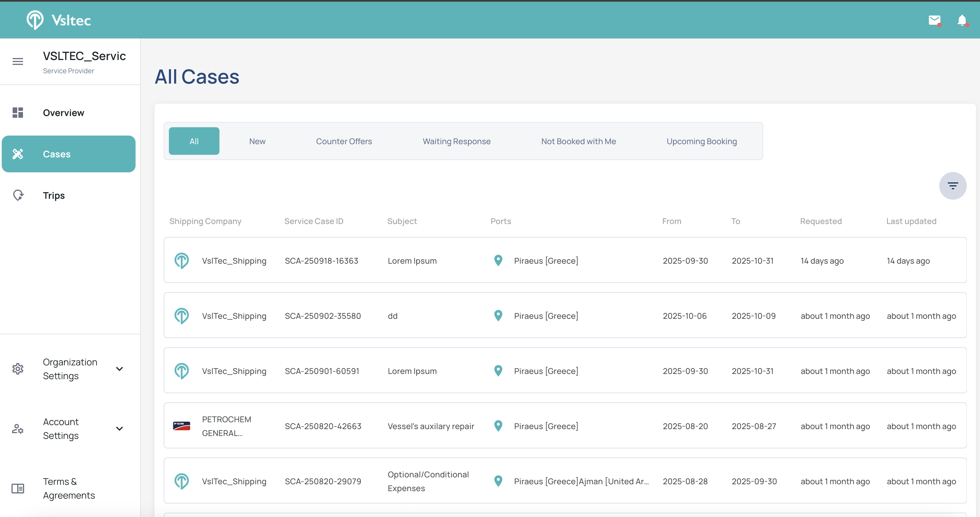Switch to the Counter Offers tab

tap(344, 141)
